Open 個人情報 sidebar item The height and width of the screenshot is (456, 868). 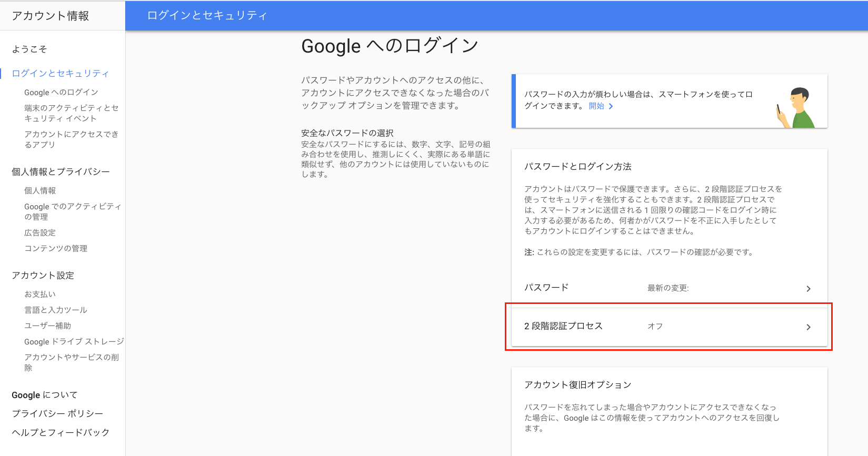pyautogui.click(x=40, y=190)
